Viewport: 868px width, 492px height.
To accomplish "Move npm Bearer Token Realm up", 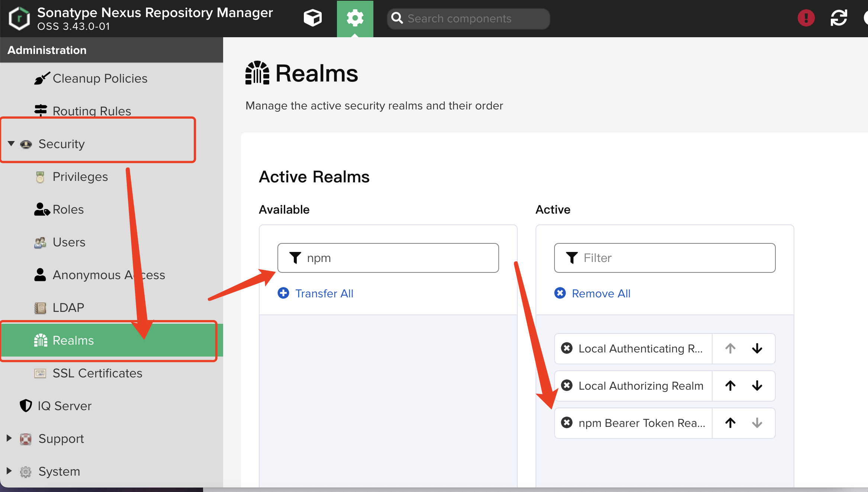I will (730, 423).
